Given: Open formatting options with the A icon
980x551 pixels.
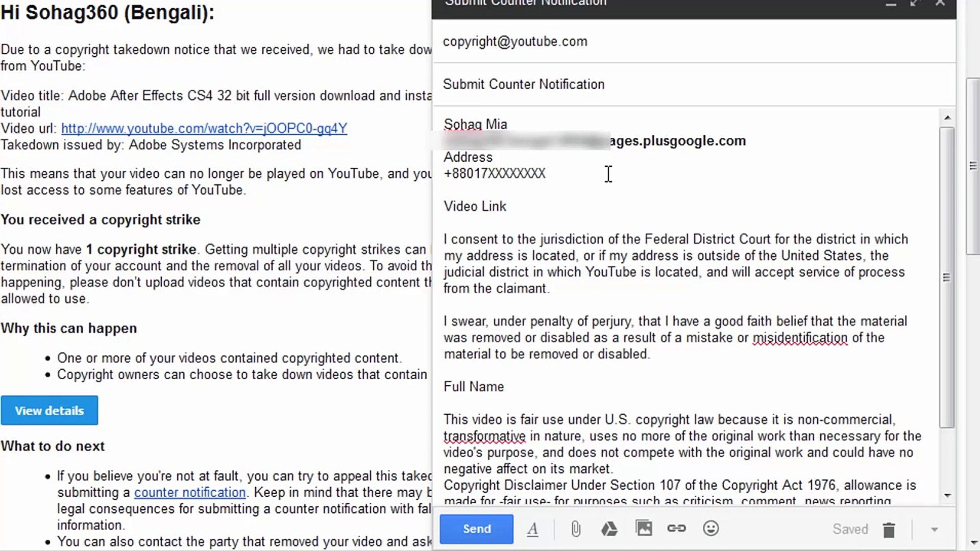Looking at the screenshot, I should (x=533, y=529).
